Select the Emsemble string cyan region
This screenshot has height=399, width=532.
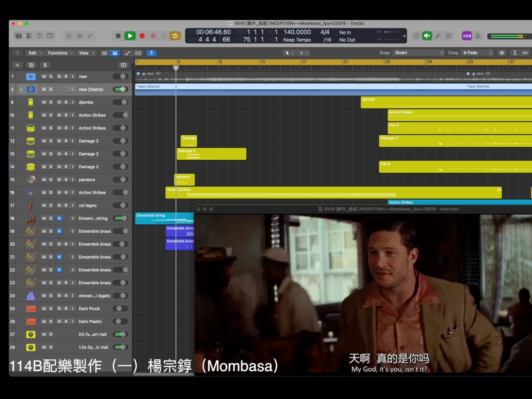[164, 218]
